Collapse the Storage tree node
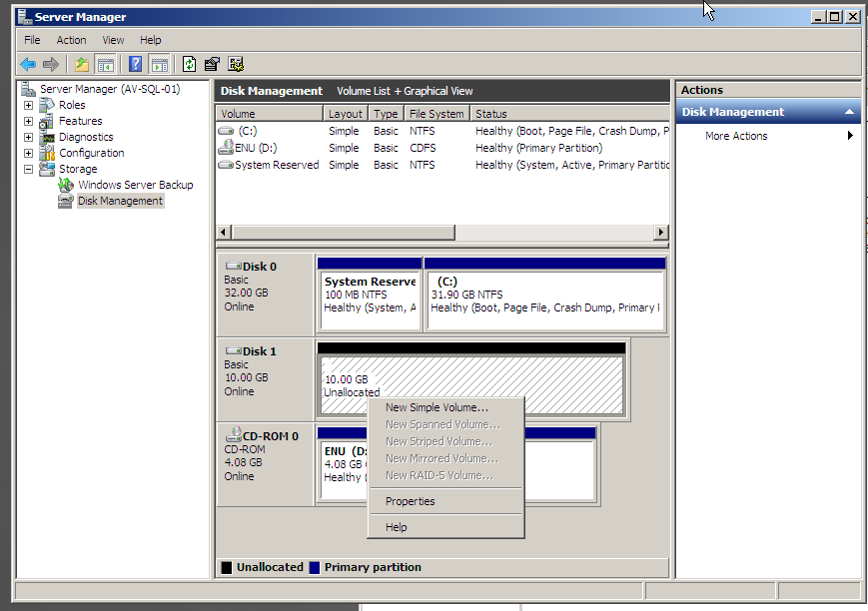This screenshot has width=868, height=611. click(28, 170)
